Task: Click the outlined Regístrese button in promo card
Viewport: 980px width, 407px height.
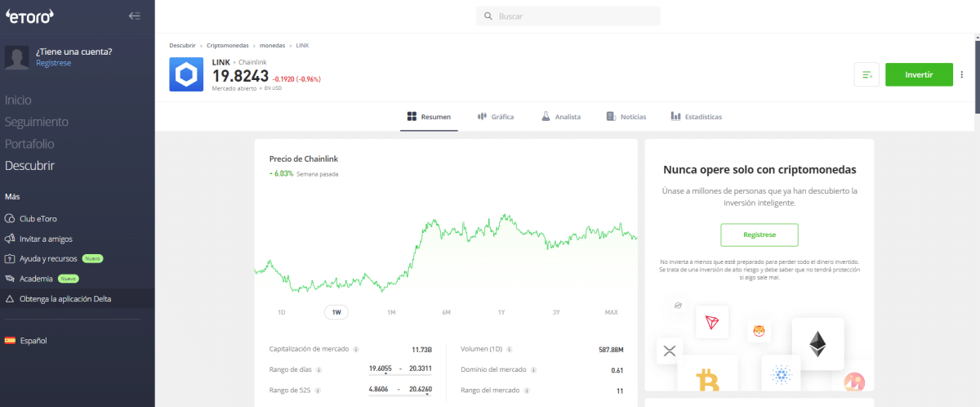Action: pos(759,235)
